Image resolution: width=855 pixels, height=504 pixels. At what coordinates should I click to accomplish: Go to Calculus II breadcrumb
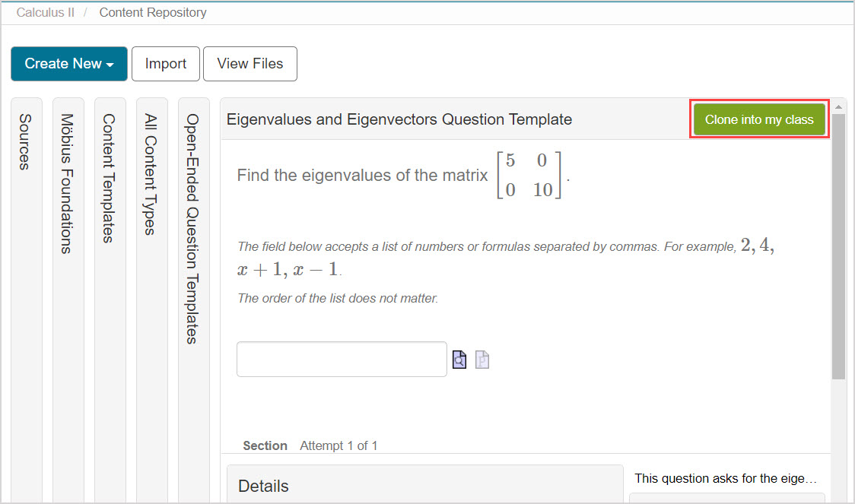pyautogui.click(x=46, y=13)
